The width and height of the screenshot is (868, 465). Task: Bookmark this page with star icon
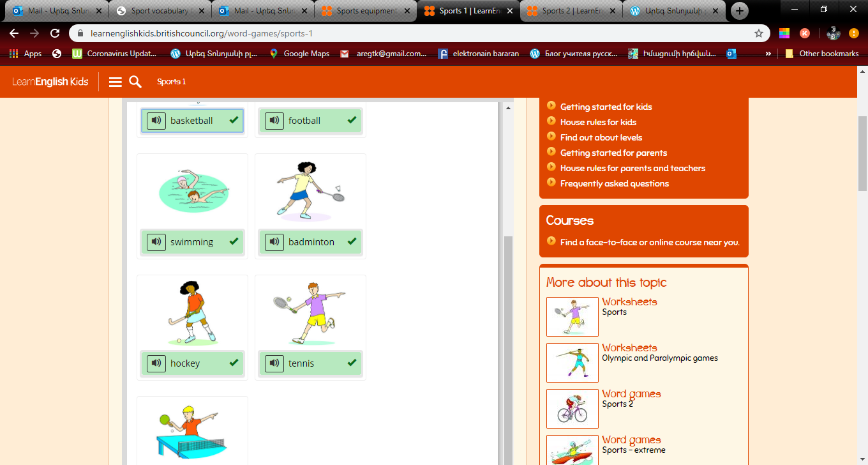coord(758,33)
